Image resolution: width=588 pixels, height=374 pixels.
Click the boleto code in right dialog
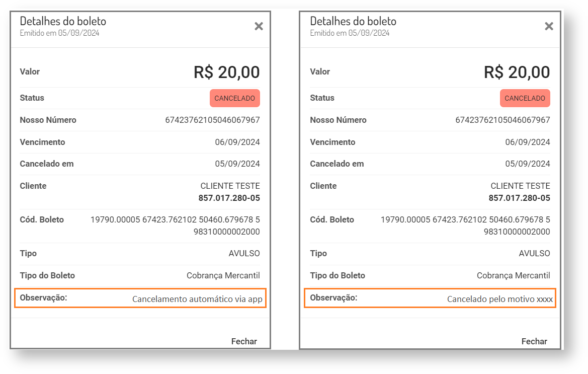click(465, 226)
